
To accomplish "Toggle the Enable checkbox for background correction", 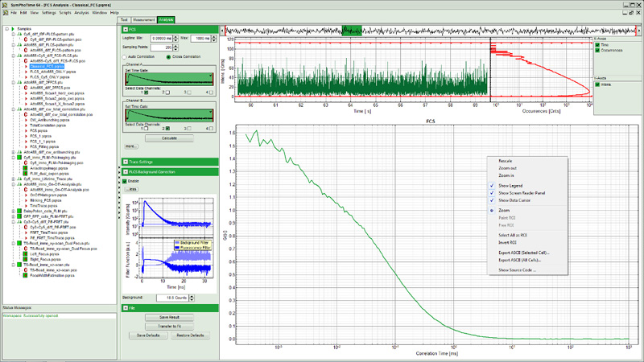I will point(124,181).
